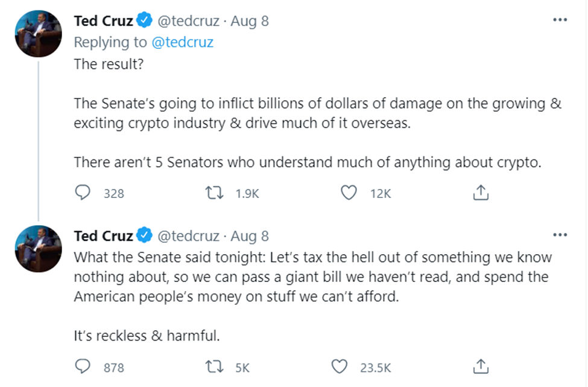Click the verified badge on first tweet
This screenshot has width=588, height=387.
[x=144, y=21]
